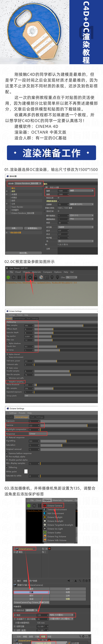
Task: Select the 对象 tab of the camera attributes
Action: click(31, 592)
